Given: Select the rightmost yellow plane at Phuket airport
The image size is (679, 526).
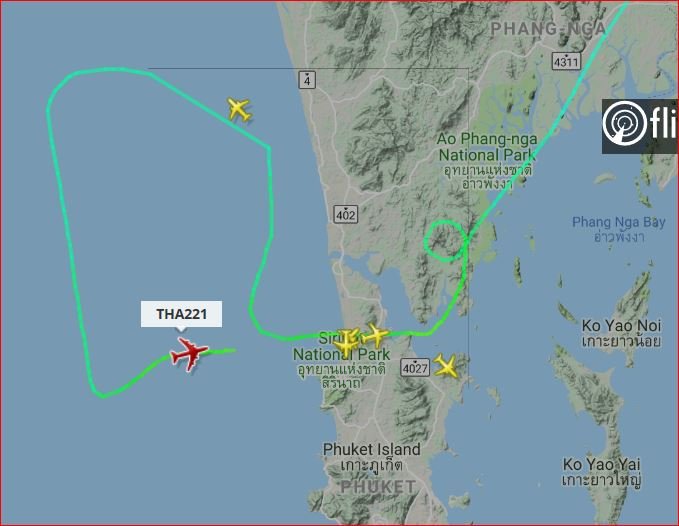Looking at the screenshot, I should pyautogui.click(x=375, y=335).
